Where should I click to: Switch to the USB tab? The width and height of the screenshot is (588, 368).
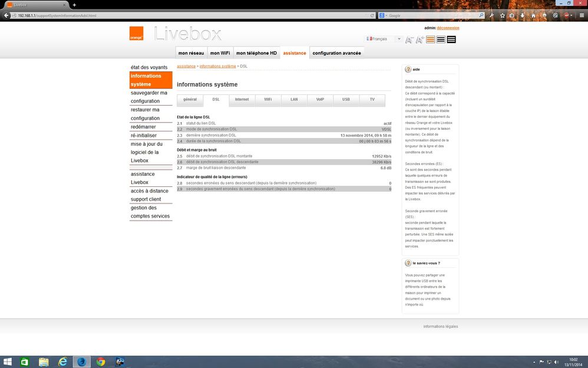346,100
